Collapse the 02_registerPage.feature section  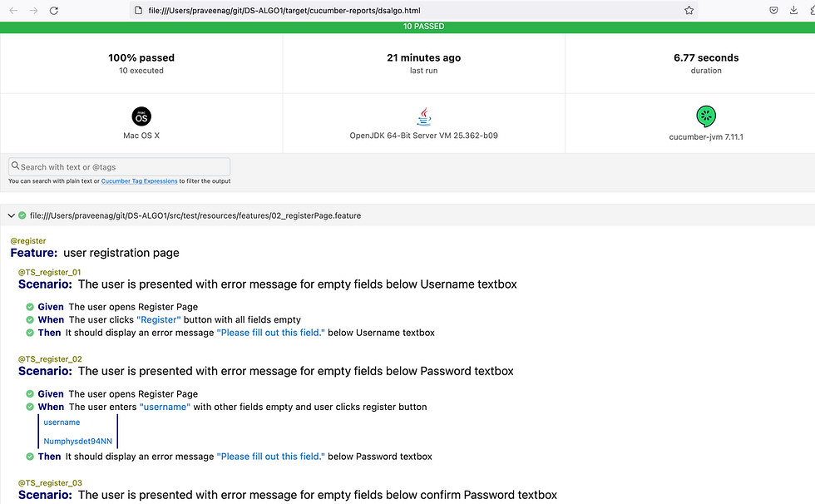(x=11, y=215)
